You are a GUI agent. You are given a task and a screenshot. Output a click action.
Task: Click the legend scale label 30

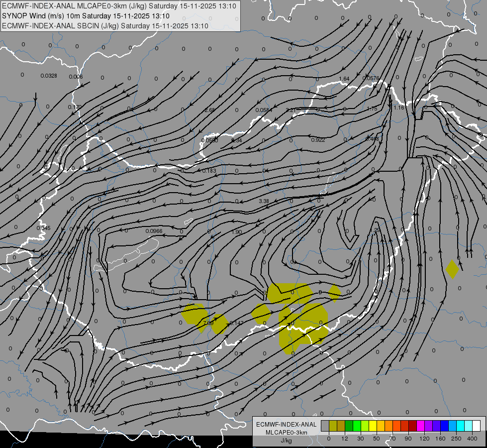coord(361,439)
